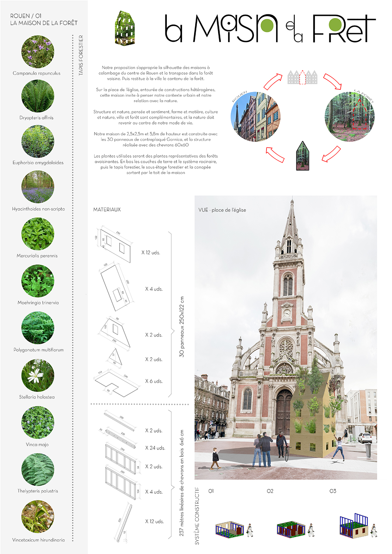Select the "Vincetoxicum hirundinaria" caption
Screen dimensions: 392x554
38,540
